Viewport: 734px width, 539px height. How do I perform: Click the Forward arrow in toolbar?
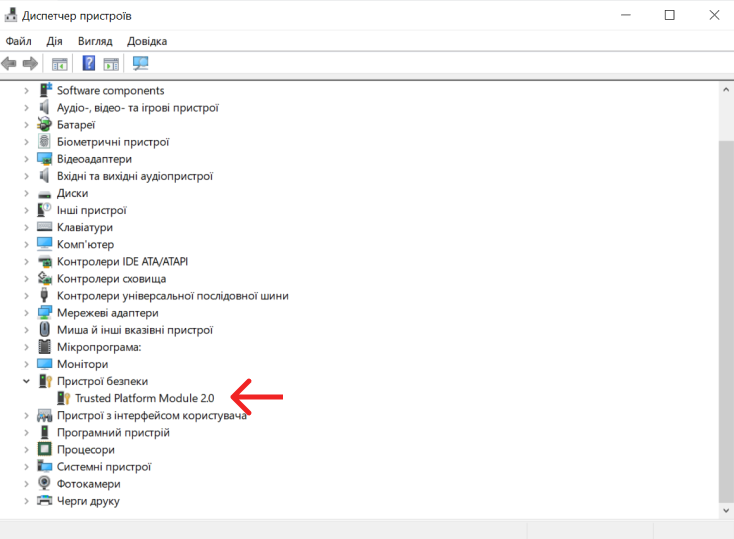(x=31, y=64)
